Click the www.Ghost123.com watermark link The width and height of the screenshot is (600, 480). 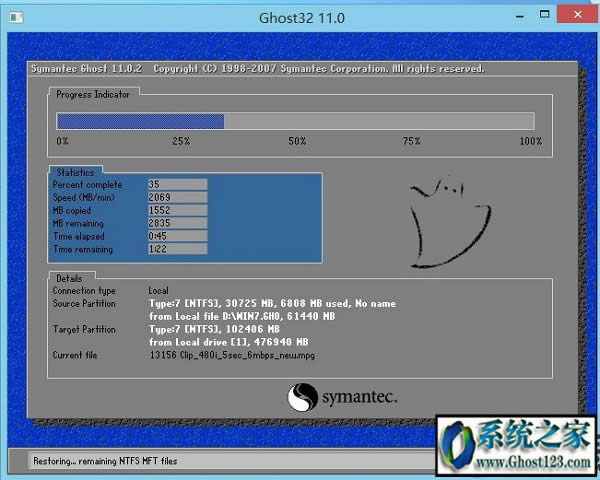pyautogui.click(x=536, y=463)
